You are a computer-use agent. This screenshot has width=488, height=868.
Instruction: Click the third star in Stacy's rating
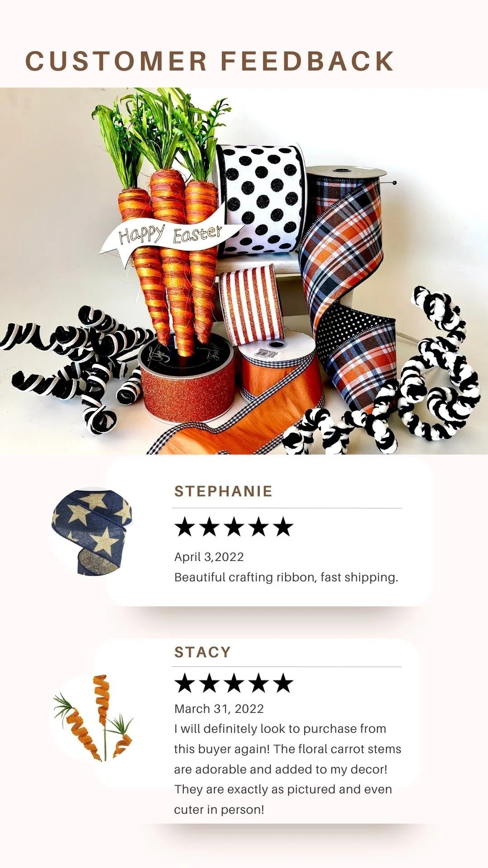[x=234, y=683]
